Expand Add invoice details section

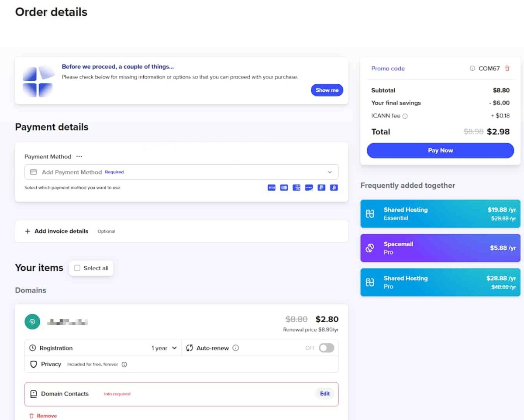click(x=57, y=231)
